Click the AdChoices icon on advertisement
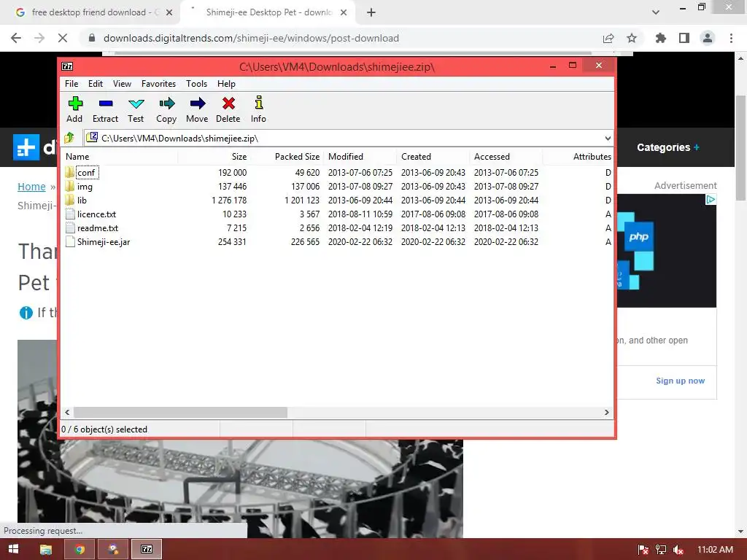The image size is (747, 560). pos(711,200)
